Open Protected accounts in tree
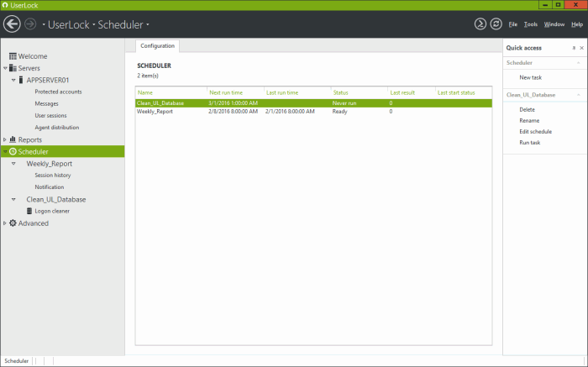Screen dimensions: 588x367 point(58,92)
